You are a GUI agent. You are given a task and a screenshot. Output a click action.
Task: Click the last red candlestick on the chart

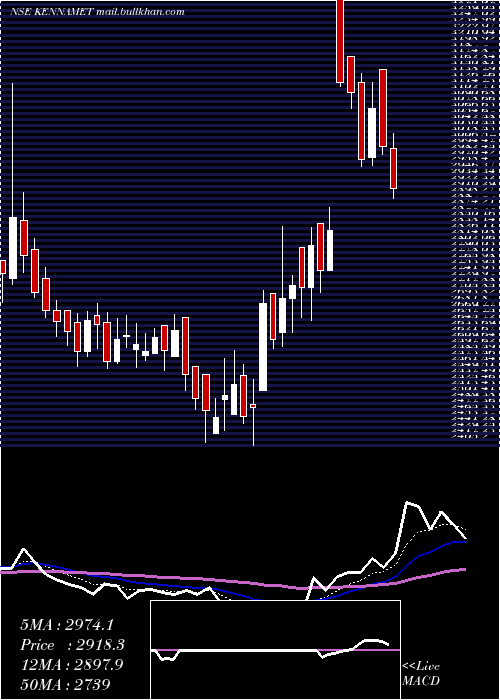pos(393,168)
